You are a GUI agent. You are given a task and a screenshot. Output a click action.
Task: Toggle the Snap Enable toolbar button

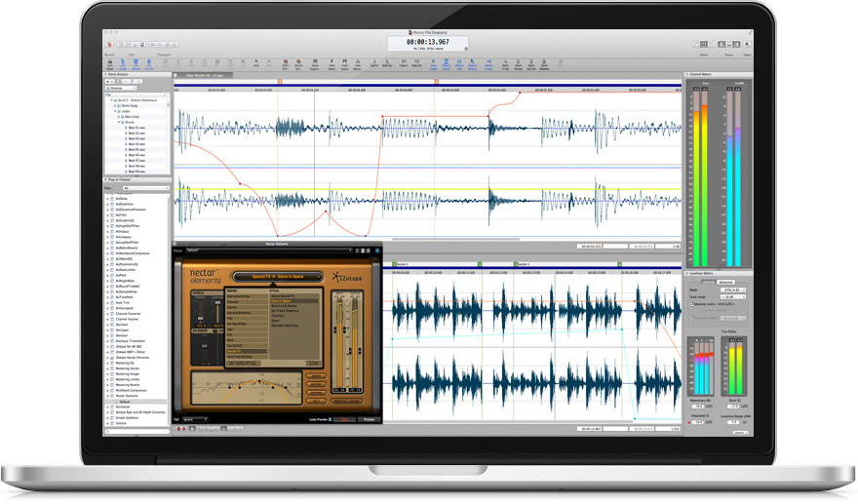433,64
